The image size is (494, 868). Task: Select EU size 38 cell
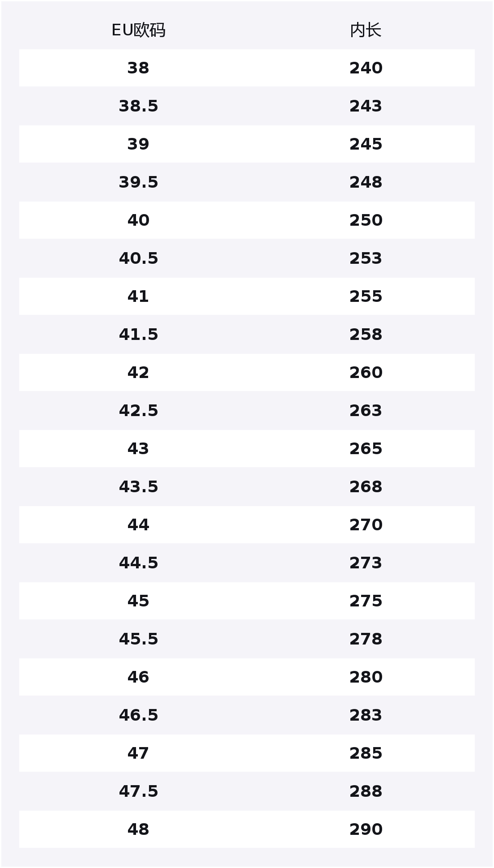pyautogui.click(x=138, y=68)
